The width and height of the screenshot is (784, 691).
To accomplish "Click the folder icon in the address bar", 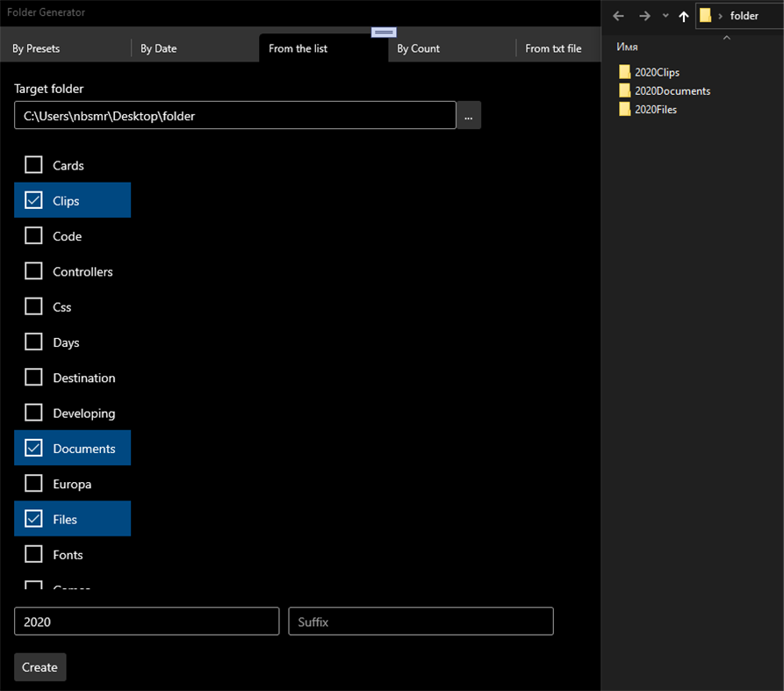I will (x=703, y=15).
